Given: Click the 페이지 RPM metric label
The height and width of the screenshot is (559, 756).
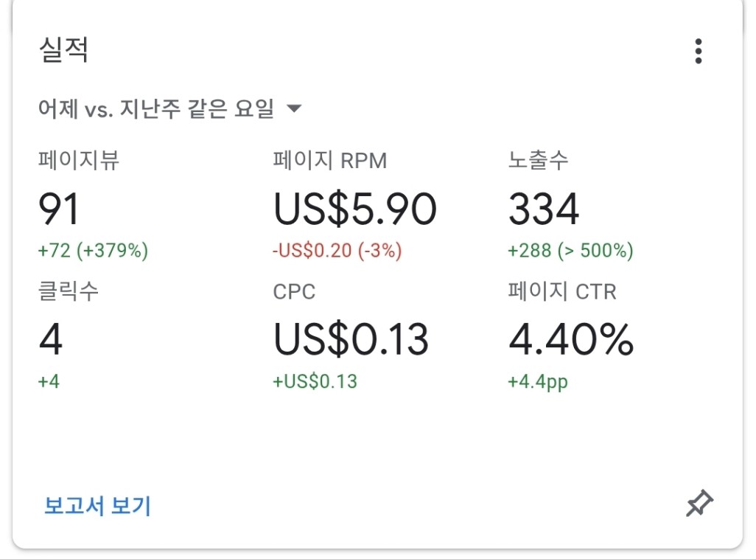Looking at the screenshot, I should pyautogui.click(x=330, y=160).
